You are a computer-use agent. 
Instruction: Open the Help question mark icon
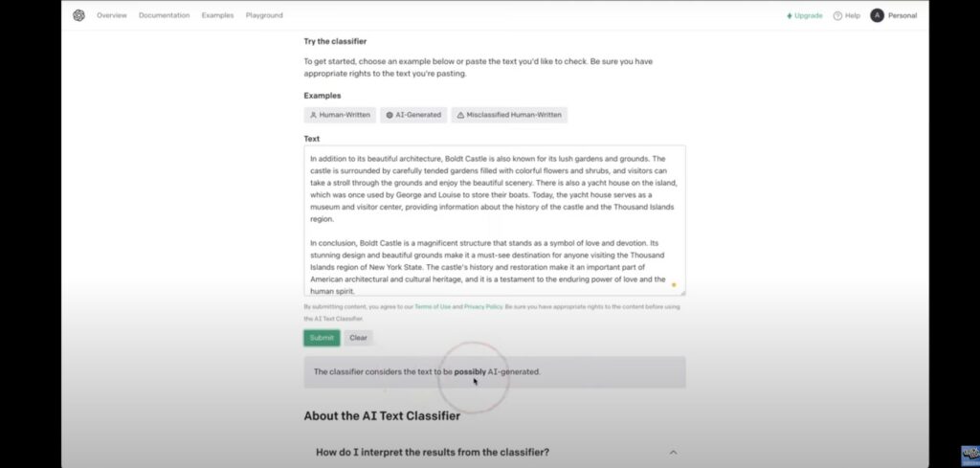point(837,15)
